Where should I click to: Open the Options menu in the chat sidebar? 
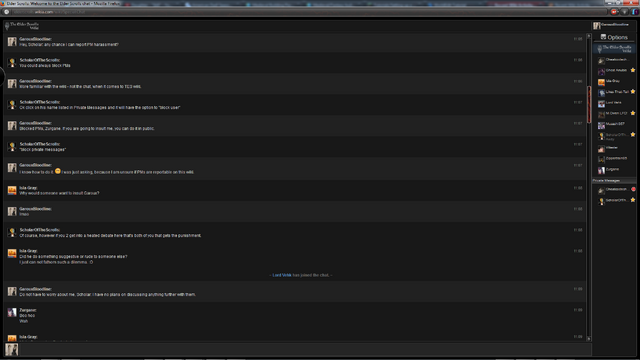click(x=614, y=37)
